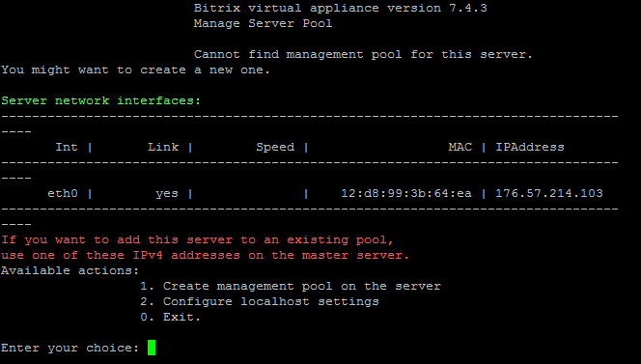Click the green cursor at 'Enter your choice'

coord(152,348)
